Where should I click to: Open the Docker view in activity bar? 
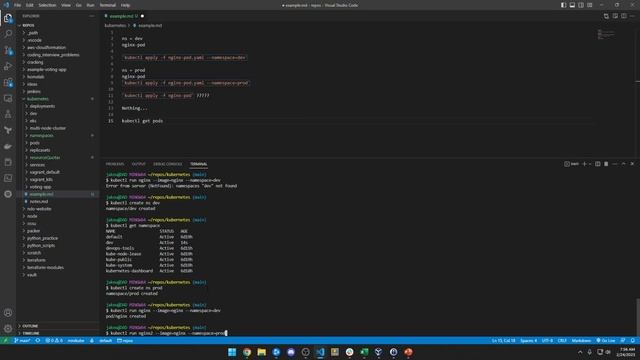point(8,146)
